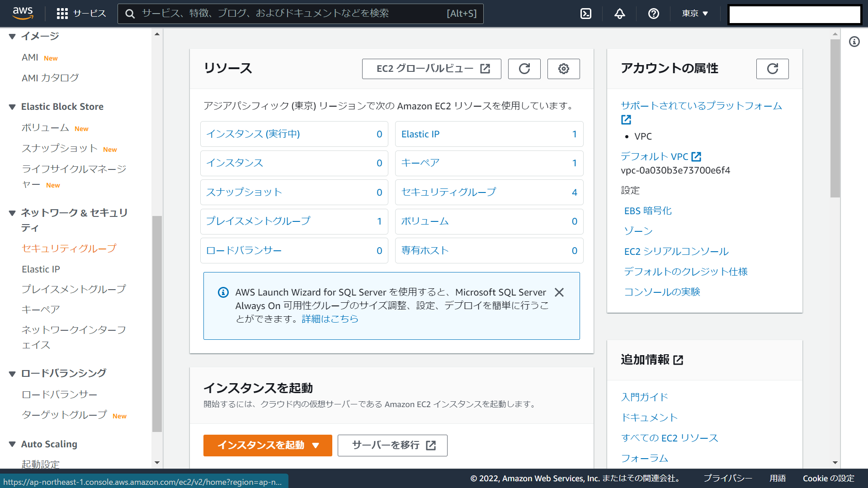The image size is (868, 488).
Task: Collapse the ロードバランシング sidebar section
Action: click(12, 374)
